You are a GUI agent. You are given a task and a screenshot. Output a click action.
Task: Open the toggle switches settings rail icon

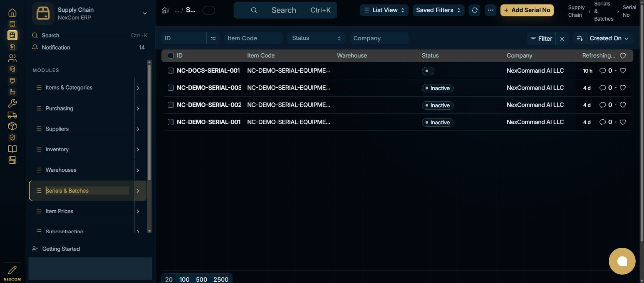click(x=12, y=160)
